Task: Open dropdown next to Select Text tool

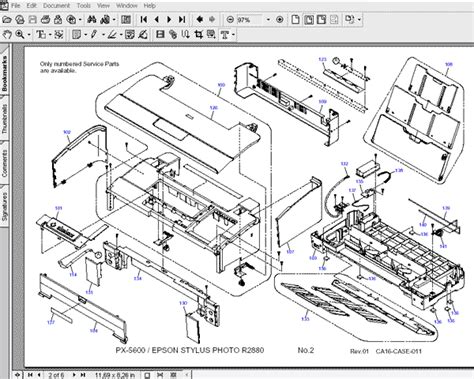Action: (x=50, y=35)
